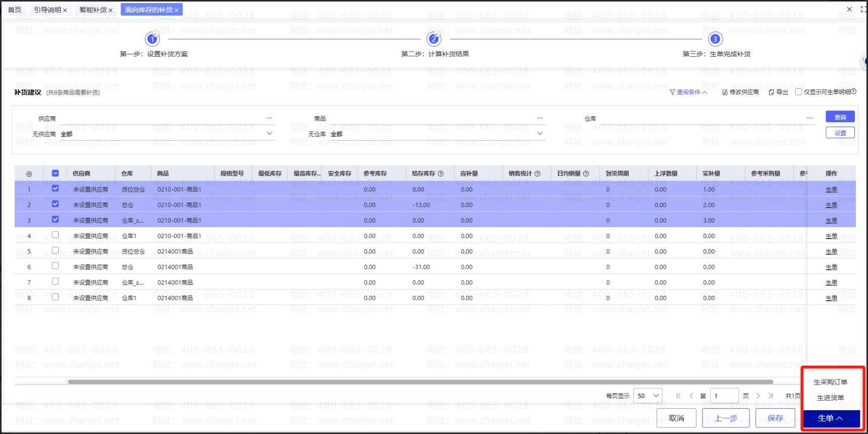Uncheck row 1 货位总仓 checkbox
Viewport: 868px width, 434px height.
(x=55, y=188)
